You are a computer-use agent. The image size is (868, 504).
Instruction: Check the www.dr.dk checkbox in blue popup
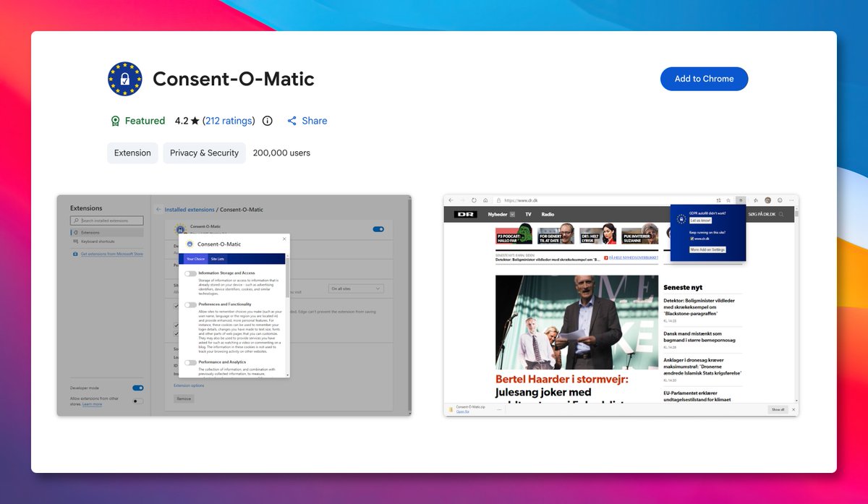point(692,238)
